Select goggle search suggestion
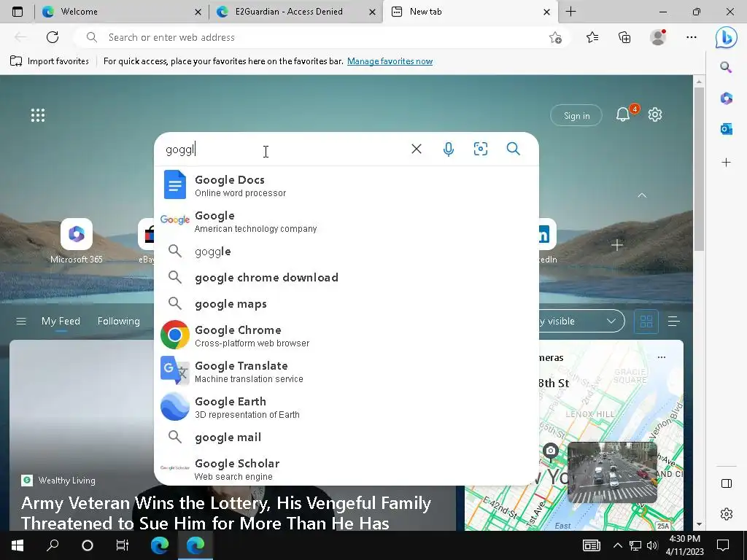 tap(347, 252)
